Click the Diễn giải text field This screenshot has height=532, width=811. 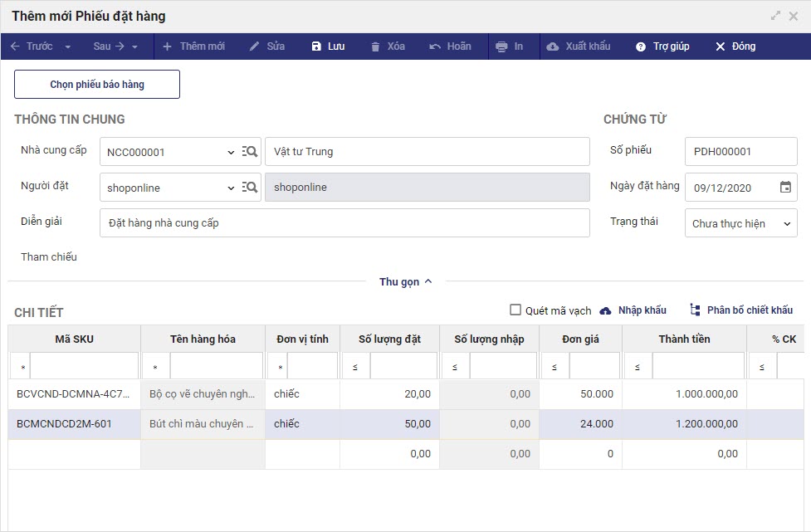coord(344,222)
